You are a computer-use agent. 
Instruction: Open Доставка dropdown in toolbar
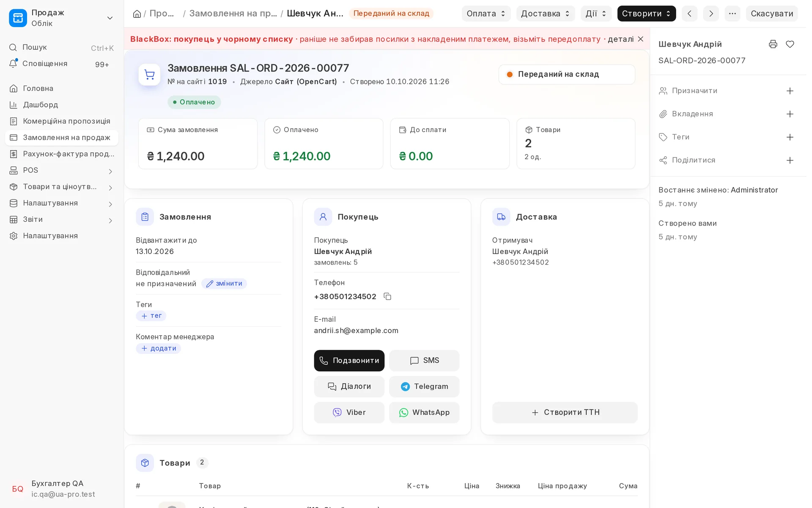click(x=545, y=14)
